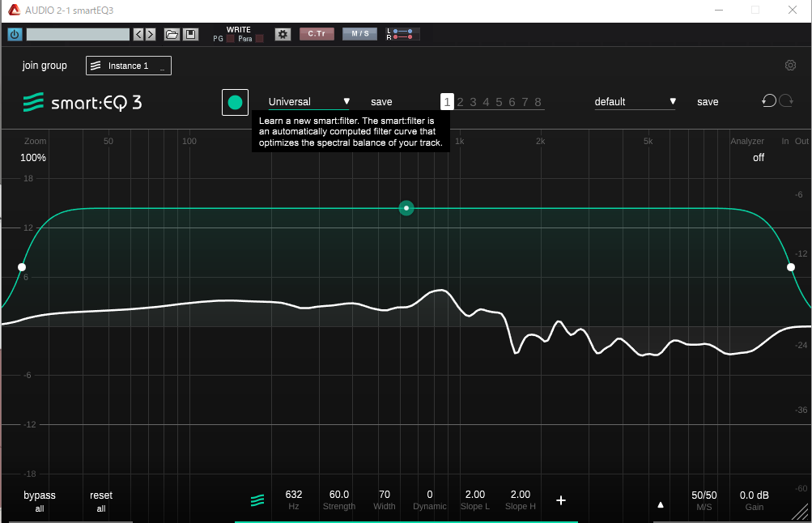Click the 60.0 Strength value
Image resolution: width=812 pixels, height=523 pixels.
click(339, 495)
